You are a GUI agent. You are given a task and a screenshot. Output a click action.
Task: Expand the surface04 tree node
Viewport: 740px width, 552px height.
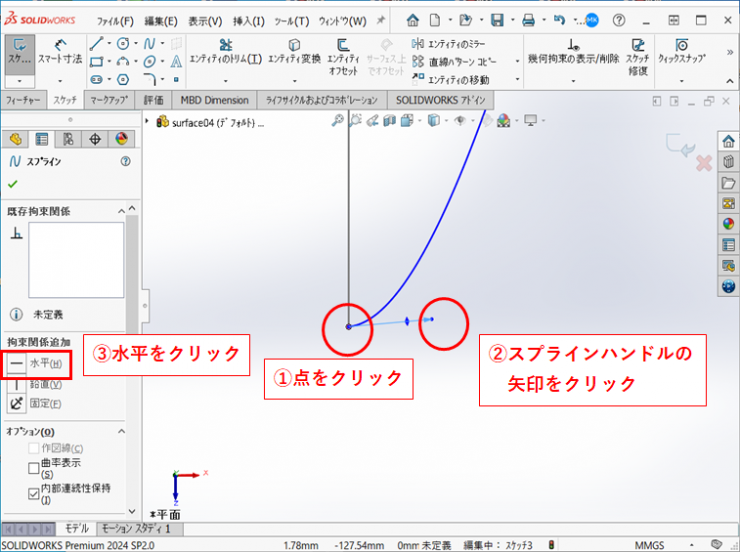click(x=149, y=122)
